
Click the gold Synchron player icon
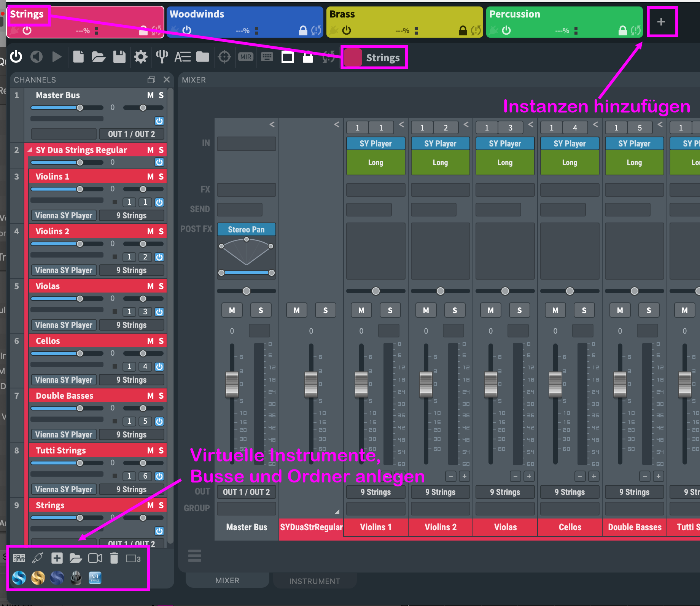click(x=38, y=578)
